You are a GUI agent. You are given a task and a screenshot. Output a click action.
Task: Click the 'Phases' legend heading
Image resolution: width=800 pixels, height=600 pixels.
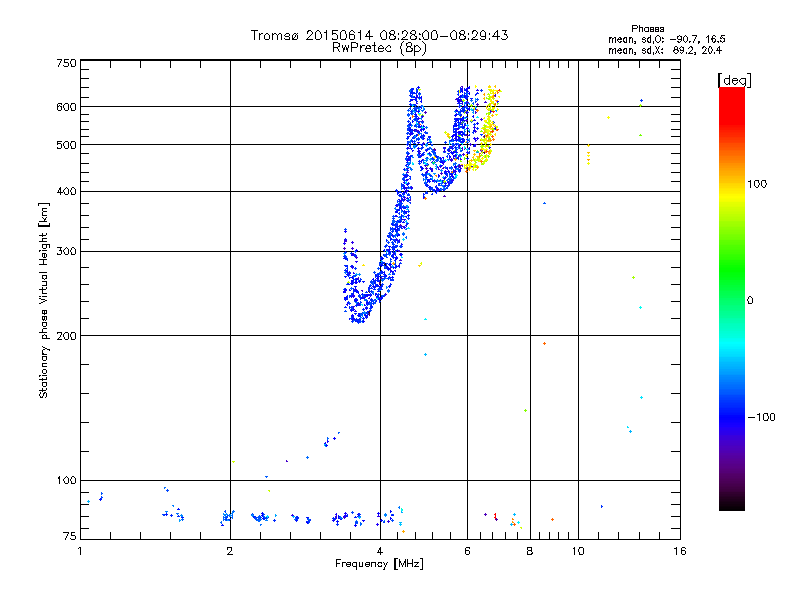pos(647,29)
